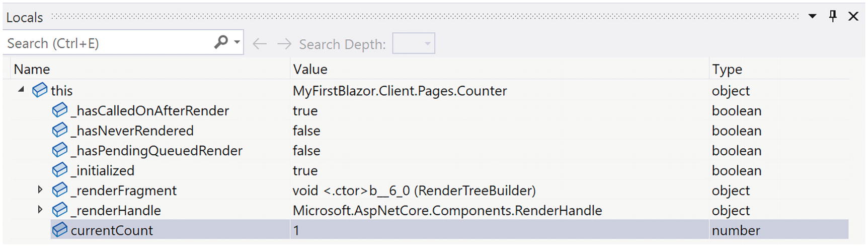Toggle the auto-hide pin icon
868x247 pixels.
coord(833,17)
